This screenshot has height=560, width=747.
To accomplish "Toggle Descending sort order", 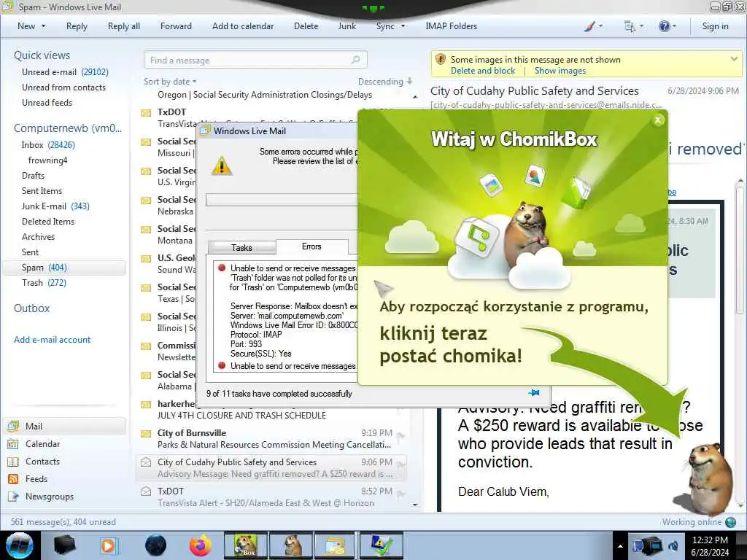I will click(385, 82).
